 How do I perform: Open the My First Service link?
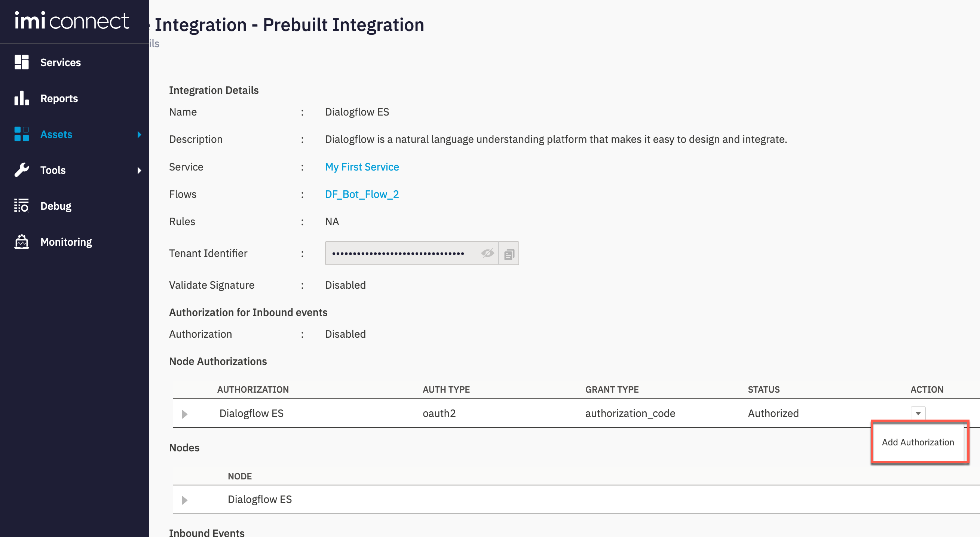click(x=362, y=166)
